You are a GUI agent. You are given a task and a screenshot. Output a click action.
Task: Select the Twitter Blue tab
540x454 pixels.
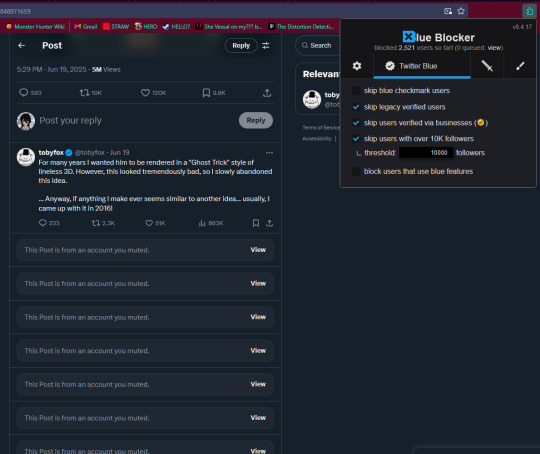(422, 66)
